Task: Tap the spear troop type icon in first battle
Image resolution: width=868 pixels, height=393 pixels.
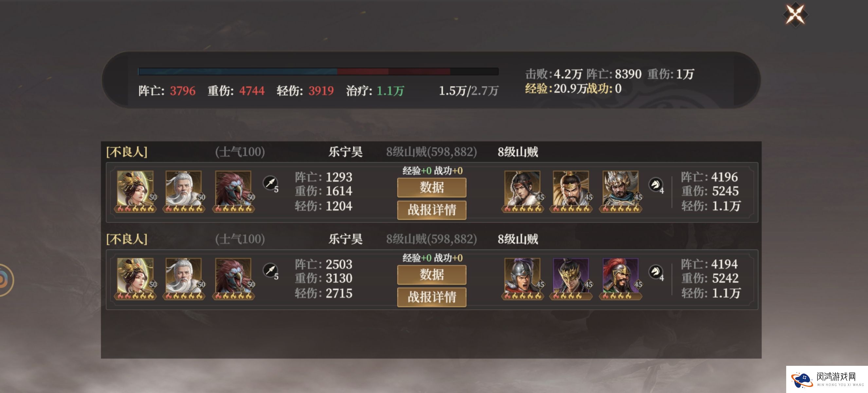Action: [271, 184]
